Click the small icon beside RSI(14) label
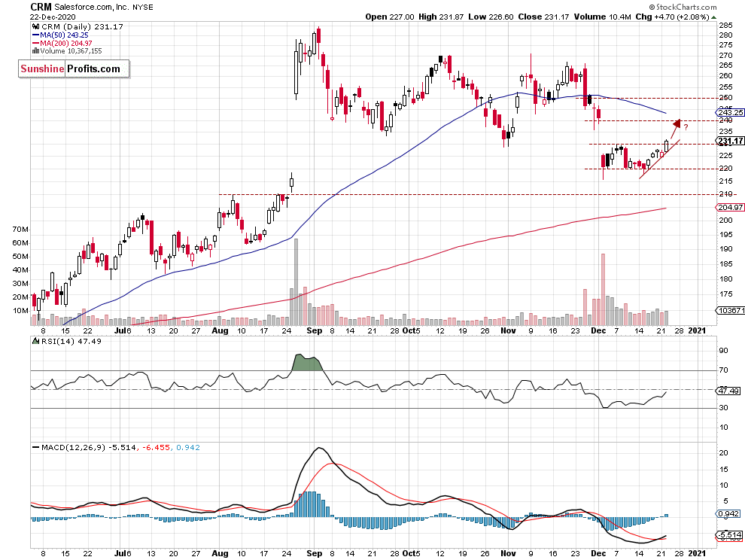 pos(35,341)
